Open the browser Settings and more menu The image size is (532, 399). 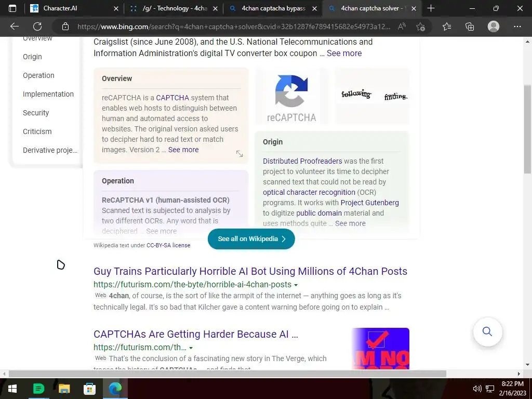pos(517,26)
